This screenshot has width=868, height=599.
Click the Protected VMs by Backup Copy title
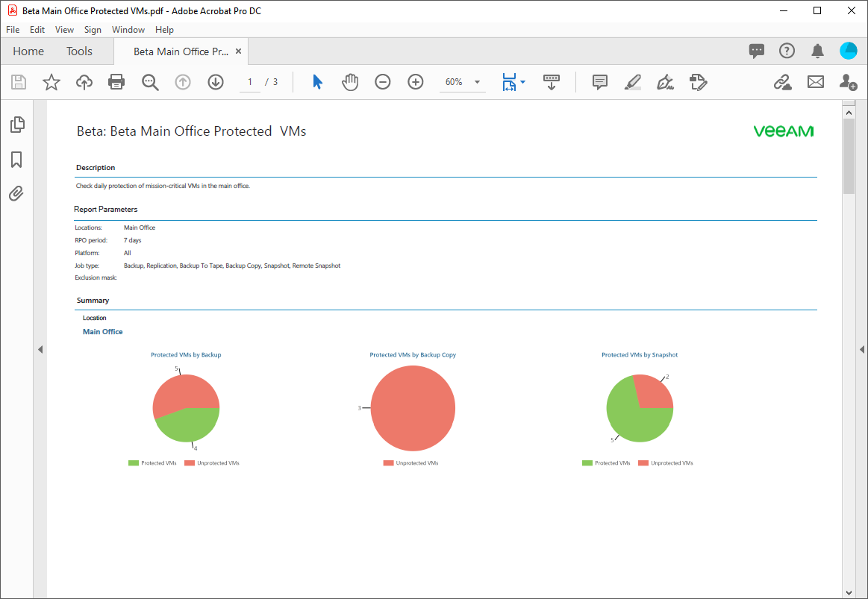pos(413,355)
